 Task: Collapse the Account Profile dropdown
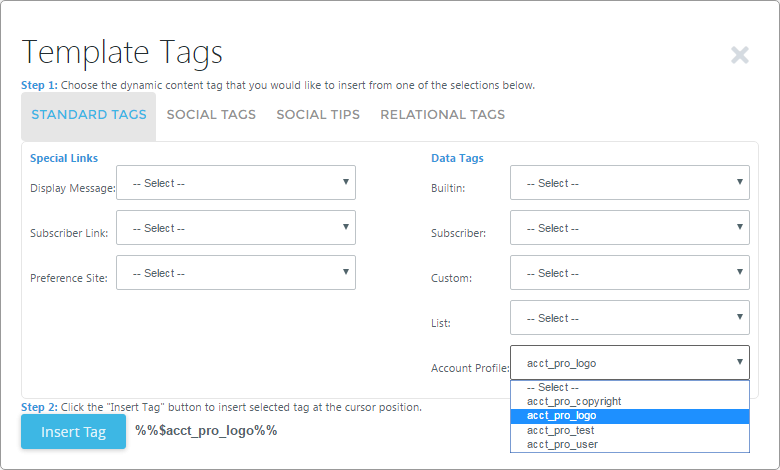629,363
